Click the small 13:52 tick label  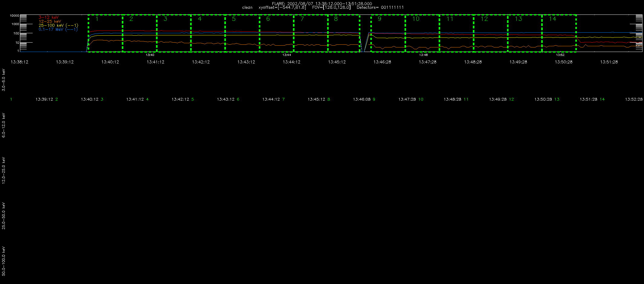tap(560, 55)
